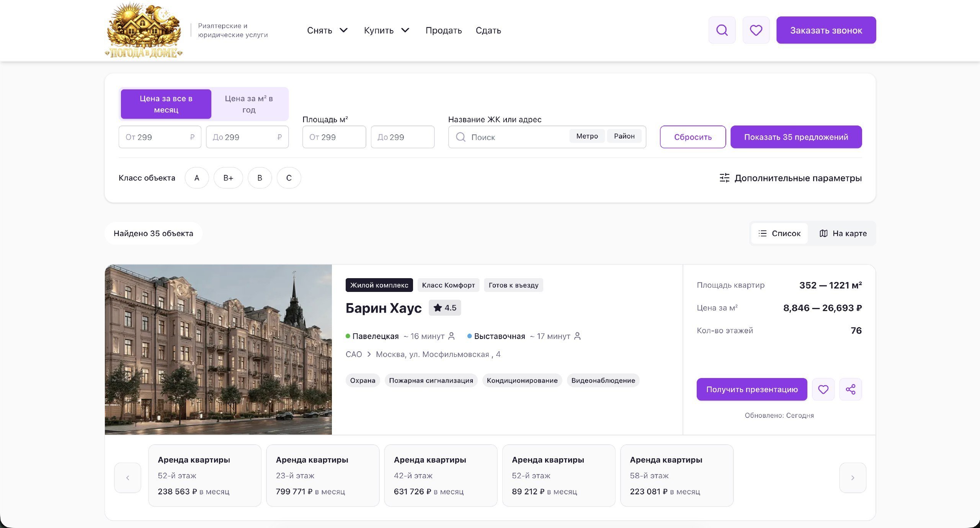Toggle object class A filter
The image size is (980, 528).
197,178
